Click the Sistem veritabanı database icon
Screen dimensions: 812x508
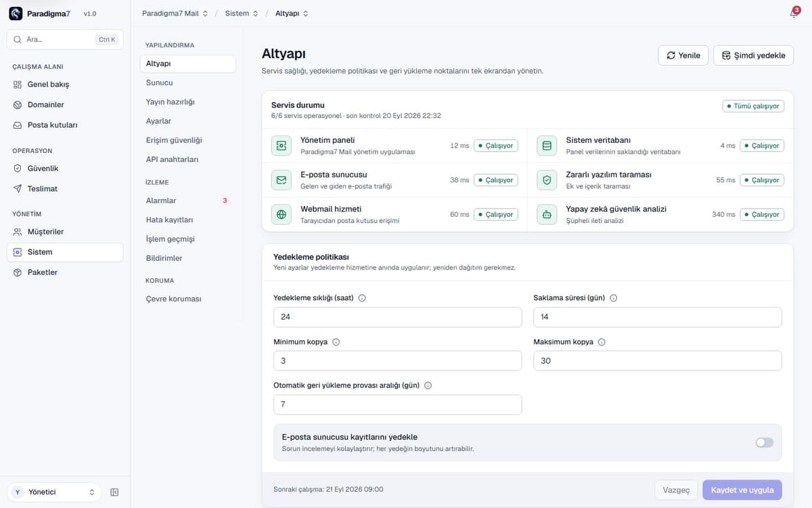pyautogui.click(x=547, y=146)
